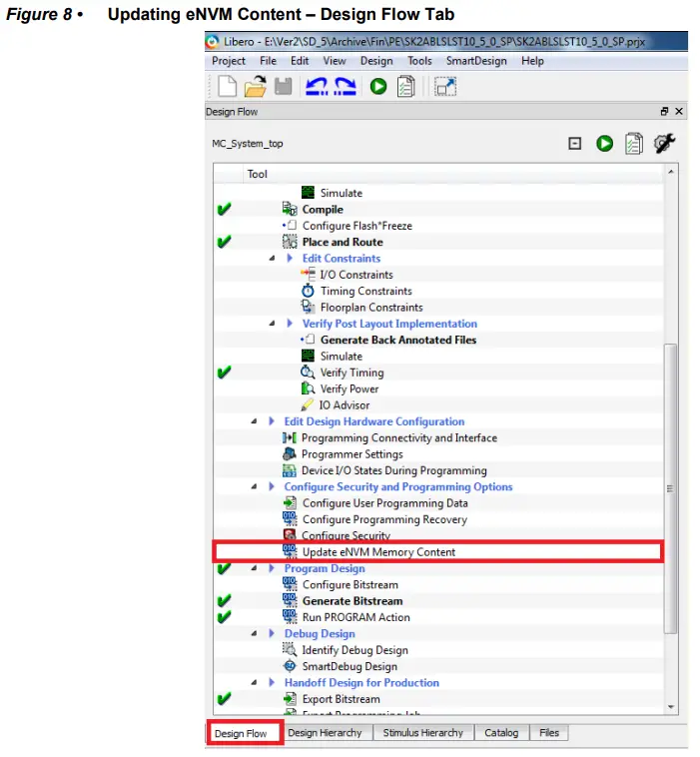Click the Save floppy disk icon

click(284, 87)
